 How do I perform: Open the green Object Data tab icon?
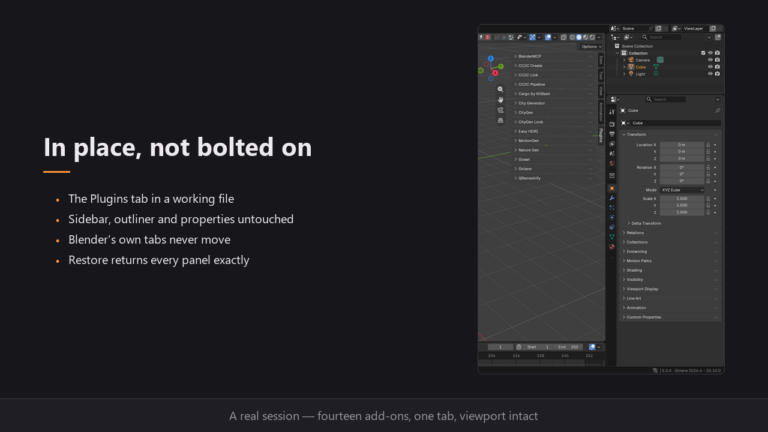(x=612, y=237)
